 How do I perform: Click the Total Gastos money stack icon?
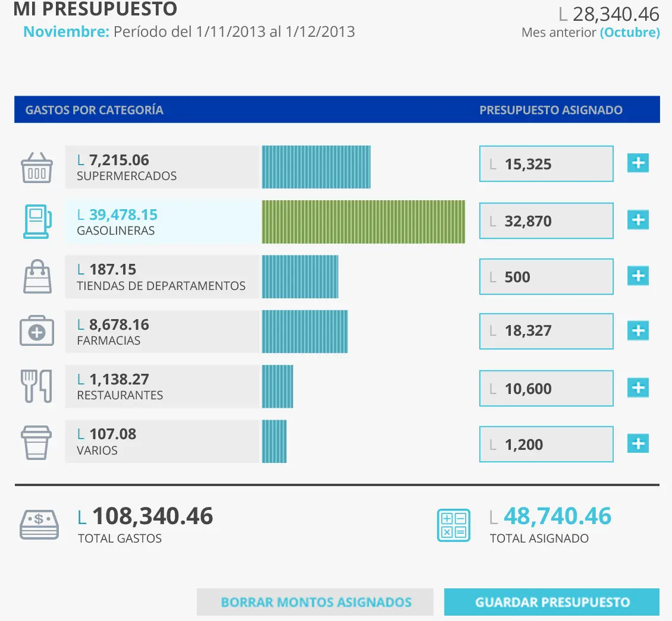point(39,524)
